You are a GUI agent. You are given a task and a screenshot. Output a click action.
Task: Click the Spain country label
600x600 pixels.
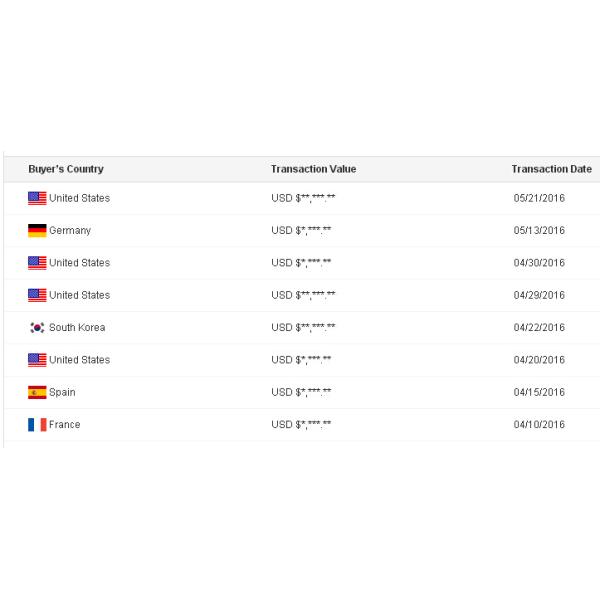point(62,393)
